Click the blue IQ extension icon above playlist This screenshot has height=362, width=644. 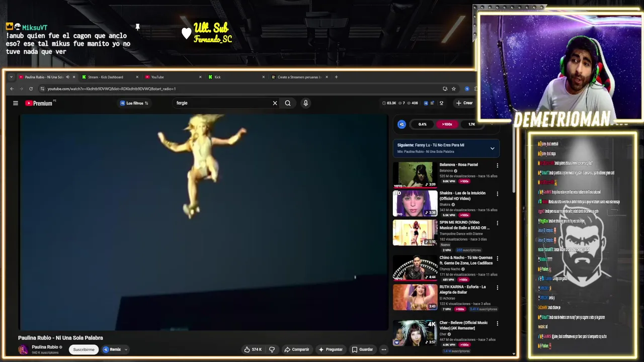point(401,124)
